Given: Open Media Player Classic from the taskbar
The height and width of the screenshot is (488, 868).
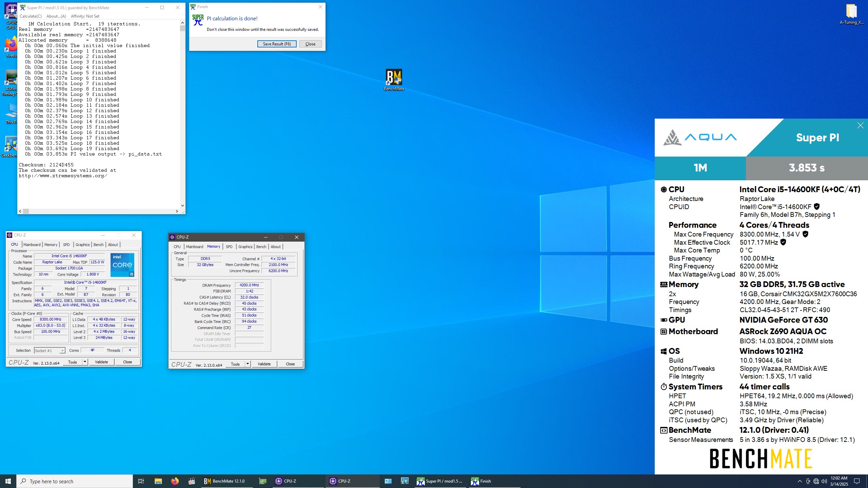Looking at the screenshot, I should point(191,481).
